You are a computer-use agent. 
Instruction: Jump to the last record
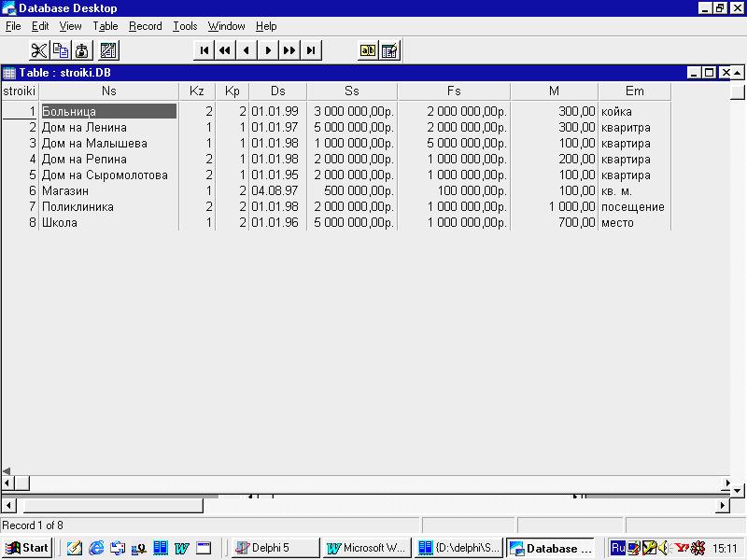(311, 50)
